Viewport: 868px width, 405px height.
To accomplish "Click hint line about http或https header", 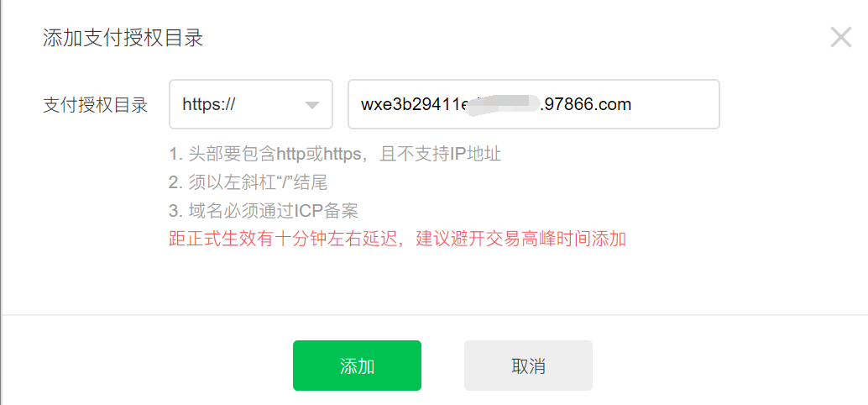I will (x=336, y=154).
